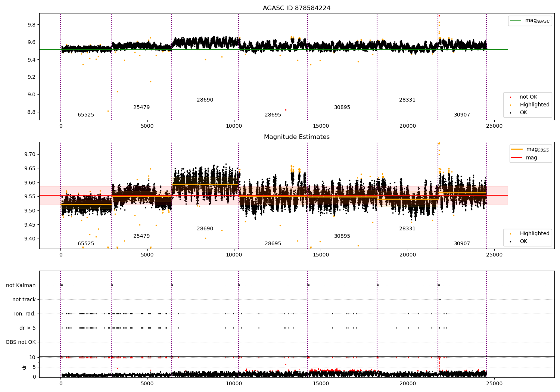Click OBSID label 65525 in the top plot

pyautogui.click(x=86, y=115)
